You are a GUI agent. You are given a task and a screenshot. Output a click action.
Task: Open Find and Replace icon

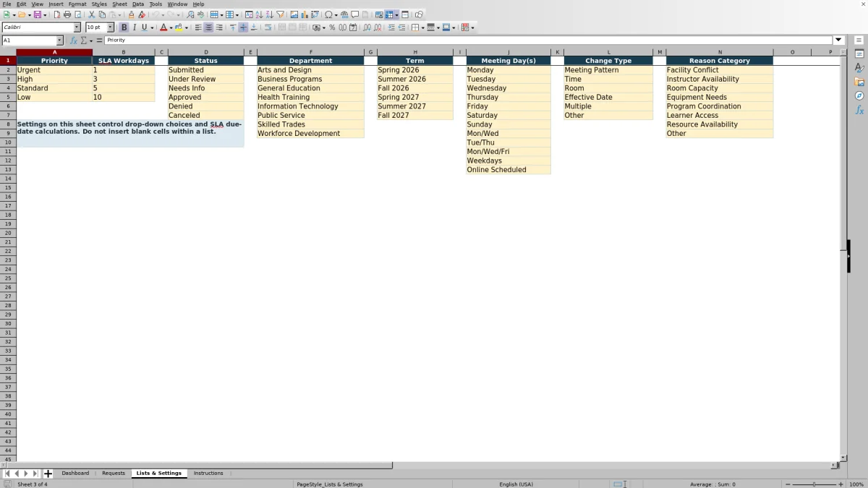point(190,14)
